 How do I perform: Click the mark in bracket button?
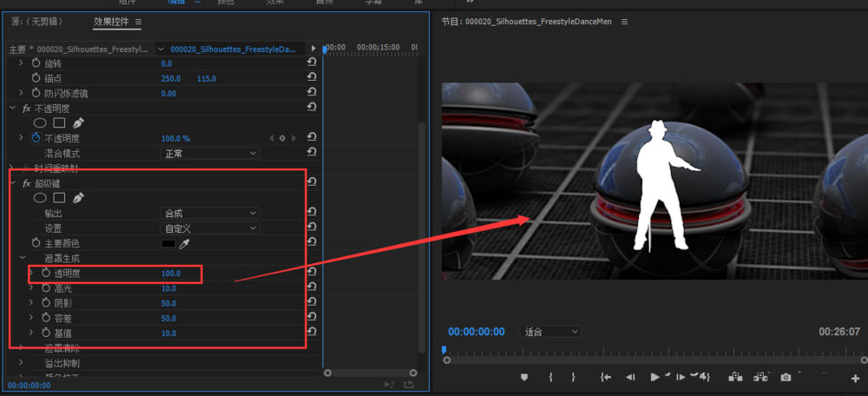pos(550,377)
